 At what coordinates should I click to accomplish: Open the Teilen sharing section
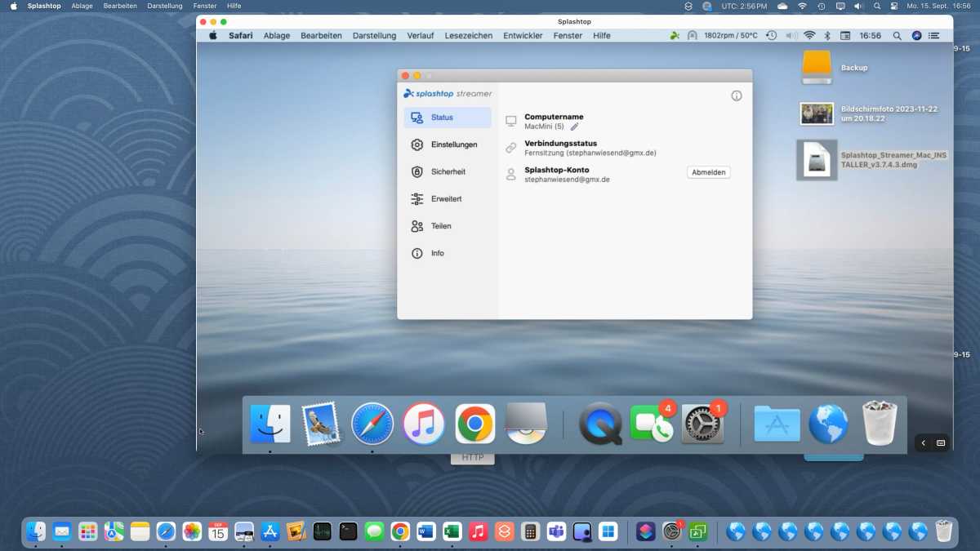click(x=441, y=226)
